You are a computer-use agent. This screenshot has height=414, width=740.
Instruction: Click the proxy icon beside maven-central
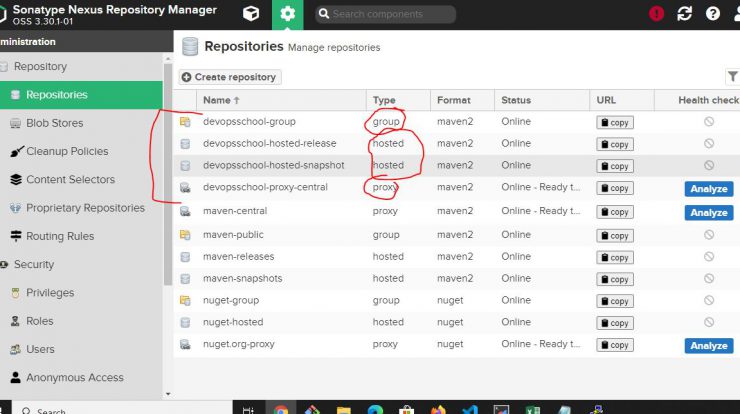(185, 211)
